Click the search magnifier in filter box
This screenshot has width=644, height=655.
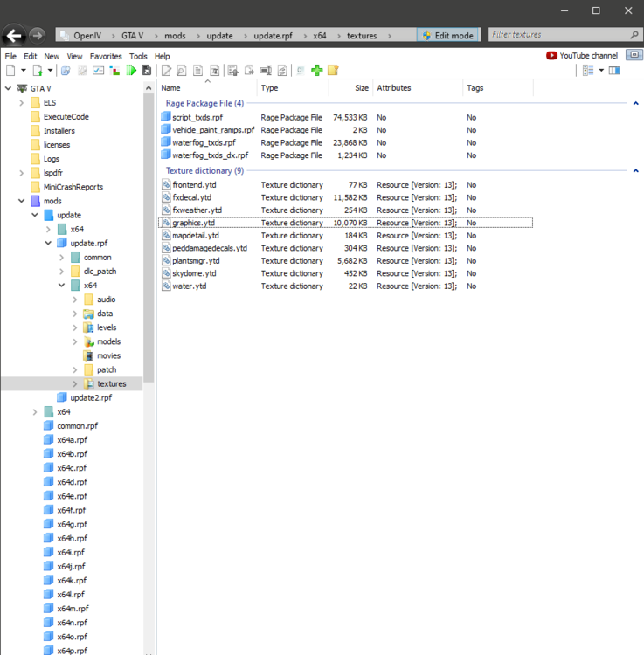[x=634, y=35]
